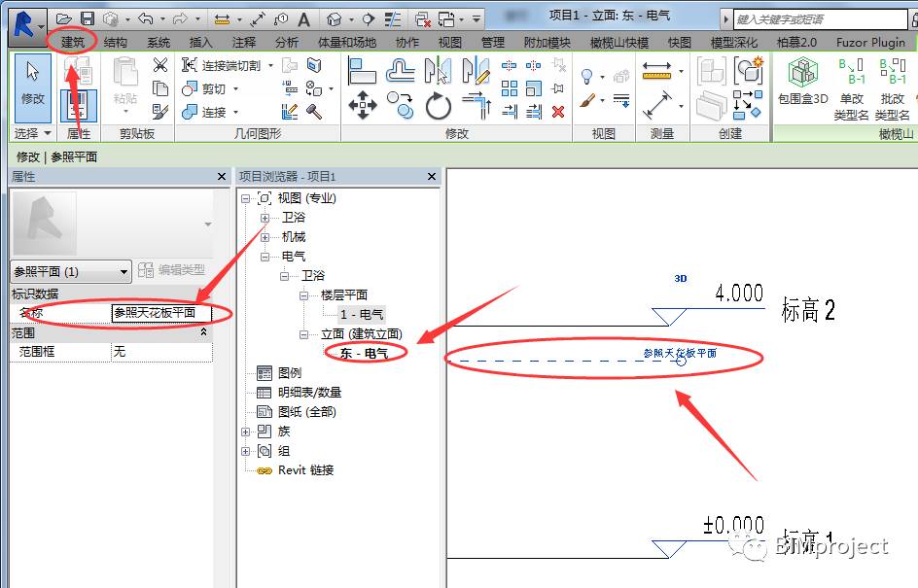This screenshot has width=918, height=588.
Task: Activate the Modify arrow tool
Action: tap(32, 87)
